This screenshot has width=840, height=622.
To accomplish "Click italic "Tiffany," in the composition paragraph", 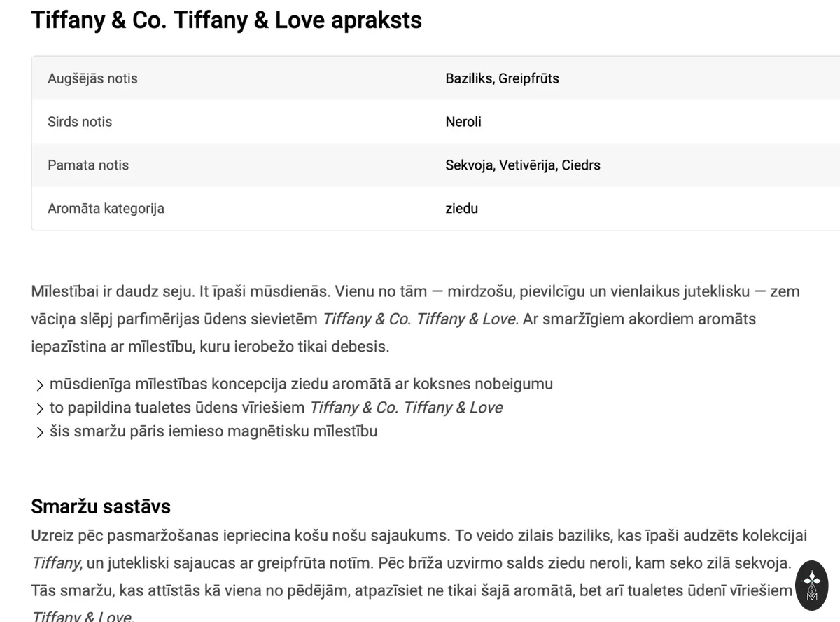I will click(57, 563).
